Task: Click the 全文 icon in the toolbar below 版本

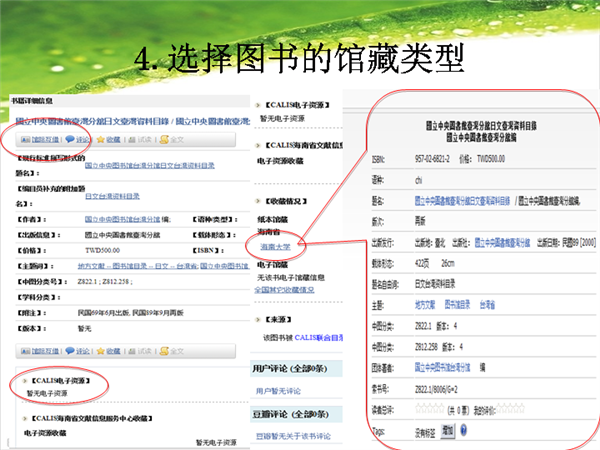Action: click(x=164, y=351)
